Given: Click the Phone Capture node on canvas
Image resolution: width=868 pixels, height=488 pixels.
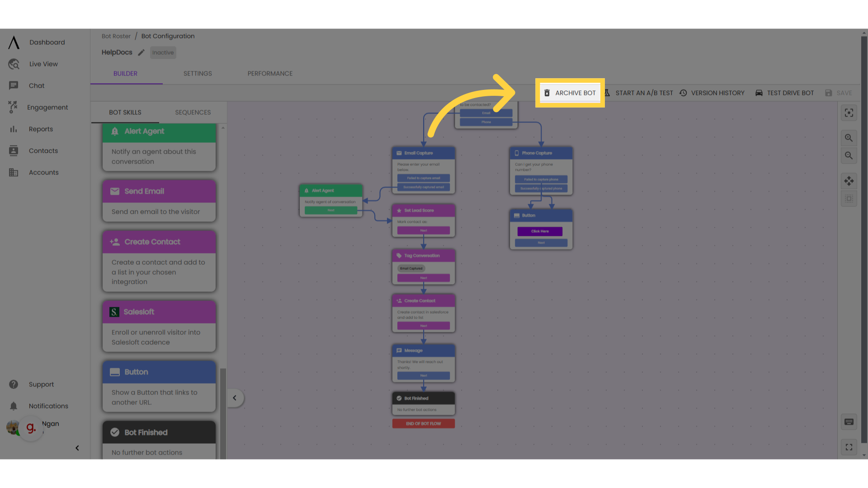Looking at the screenshot, I should [541, 171].
